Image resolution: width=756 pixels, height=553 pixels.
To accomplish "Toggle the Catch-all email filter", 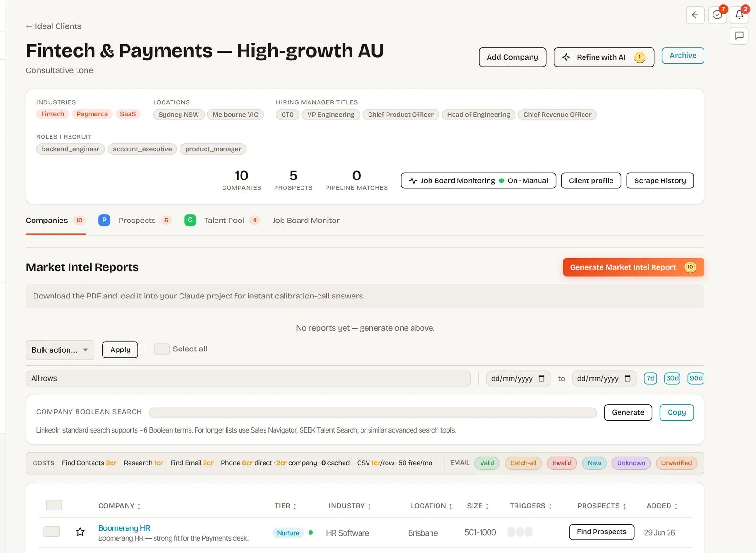I will click(523, 463).
